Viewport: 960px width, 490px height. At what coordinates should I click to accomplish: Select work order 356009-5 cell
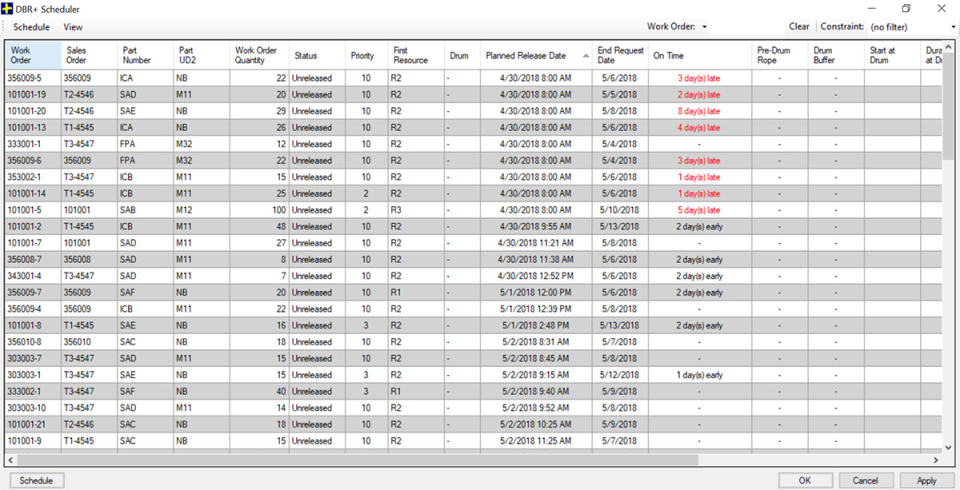pos(33,78)
